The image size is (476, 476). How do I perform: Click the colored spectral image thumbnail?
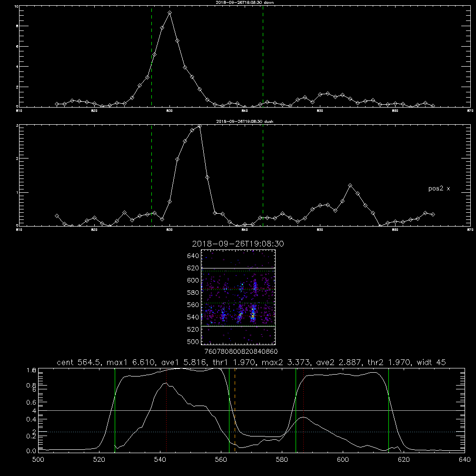(x=238, y=297)
